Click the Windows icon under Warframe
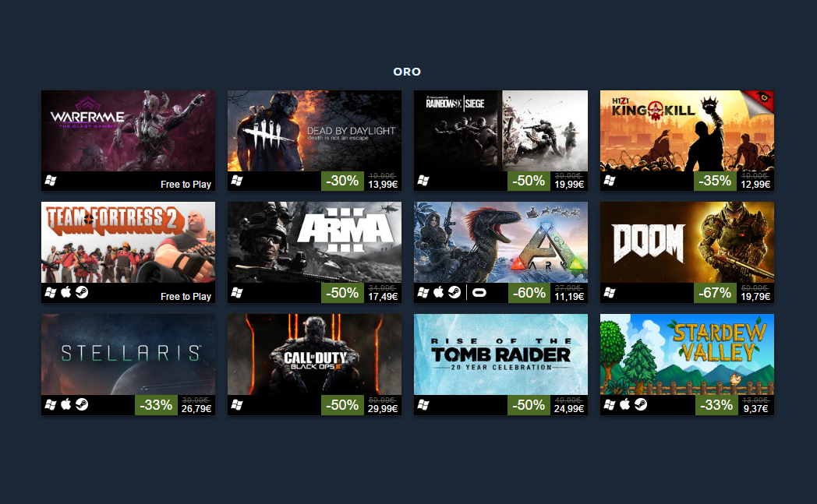Image resolution: width=817 pixels, height=504 pixels. [51, 181]
